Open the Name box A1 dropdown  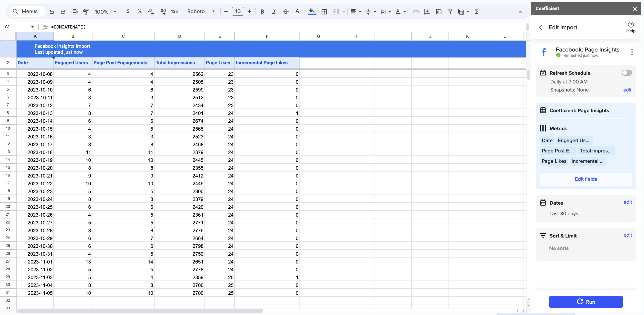coord(32,27)
